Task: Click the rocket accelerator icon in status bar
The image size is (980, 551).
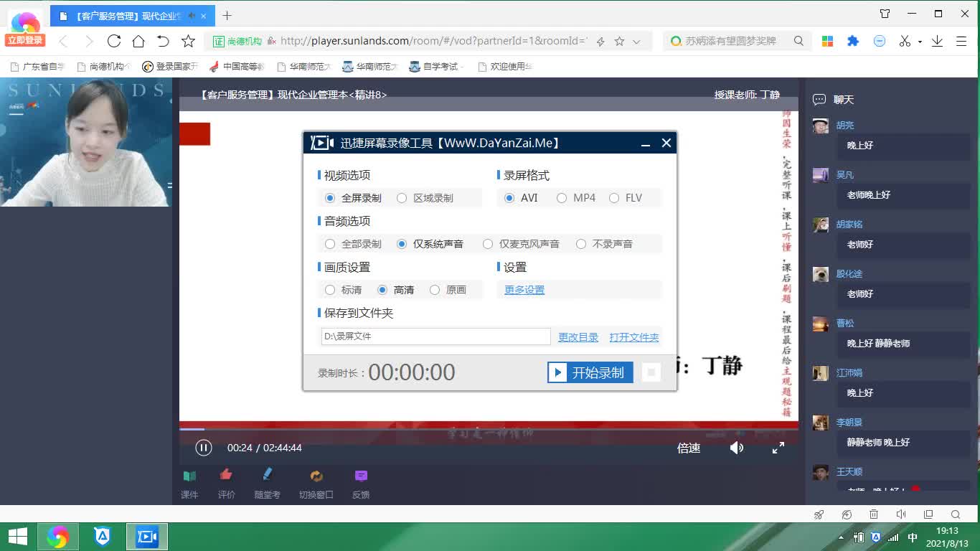Action: pyautogui.click(x=819, y=514)
